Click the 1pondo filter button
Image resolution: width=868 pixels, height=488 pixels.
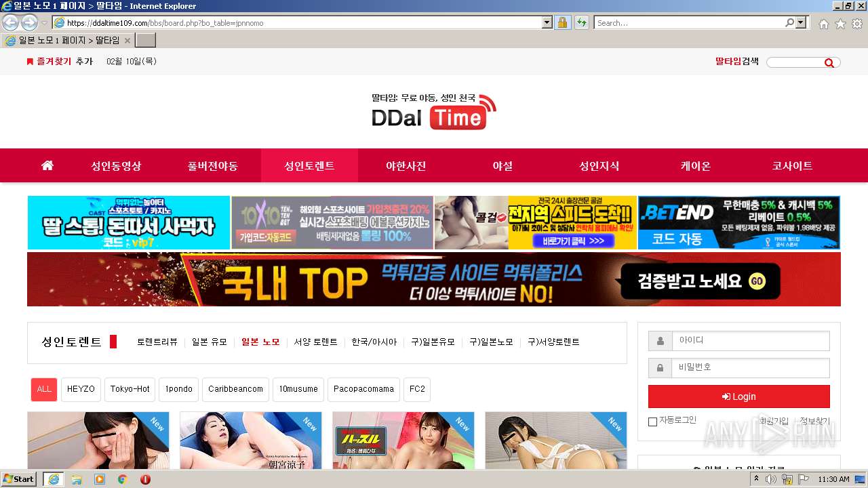[x=179, y=390]
